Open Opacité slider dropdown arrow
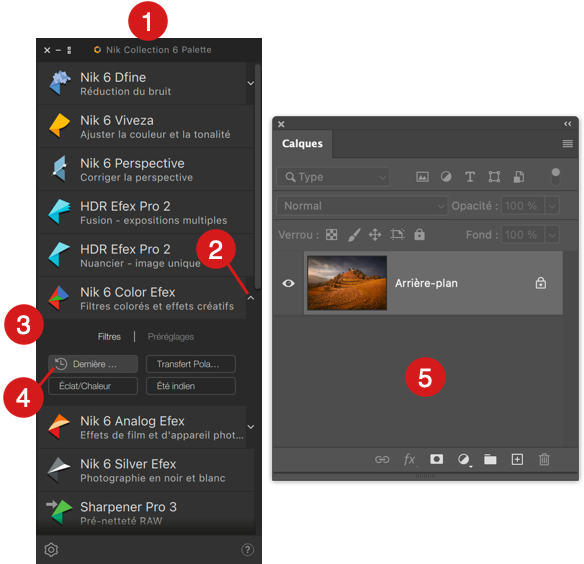This screenshot has height=564, width=584. pos(552,206)
